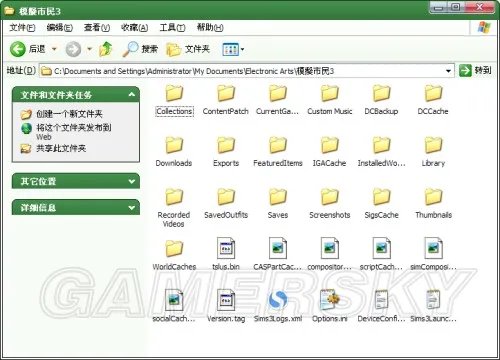Select the Sims3Launc... file
The height and width of the screenshot is (360, 500).
[433, 306]
